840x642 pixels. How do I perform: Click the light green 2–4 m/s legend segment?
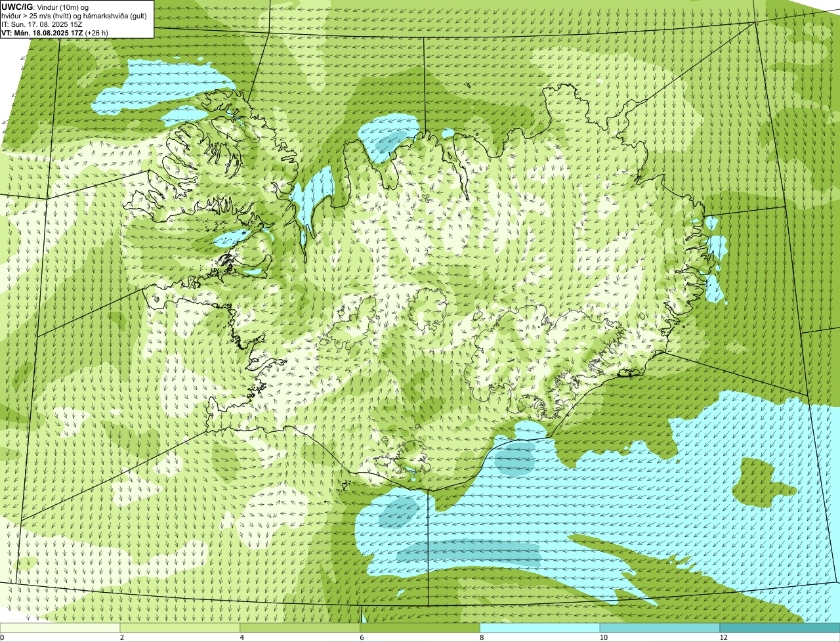180,628
